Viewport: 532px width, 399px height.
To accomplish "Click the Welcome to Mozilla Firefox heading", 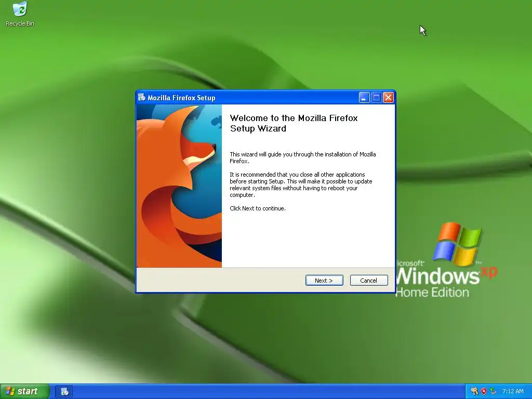I will (x=294, y=123).
